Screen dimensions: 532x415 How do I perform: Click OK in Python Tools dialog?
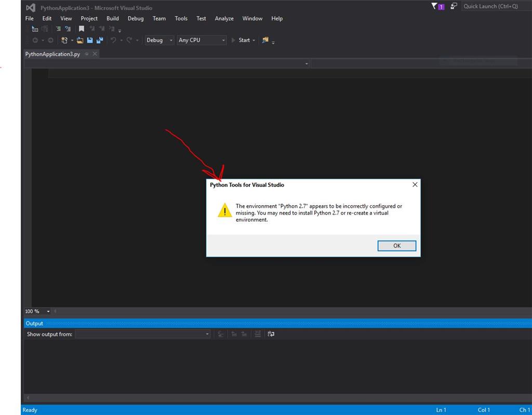(x=396, y=246)
